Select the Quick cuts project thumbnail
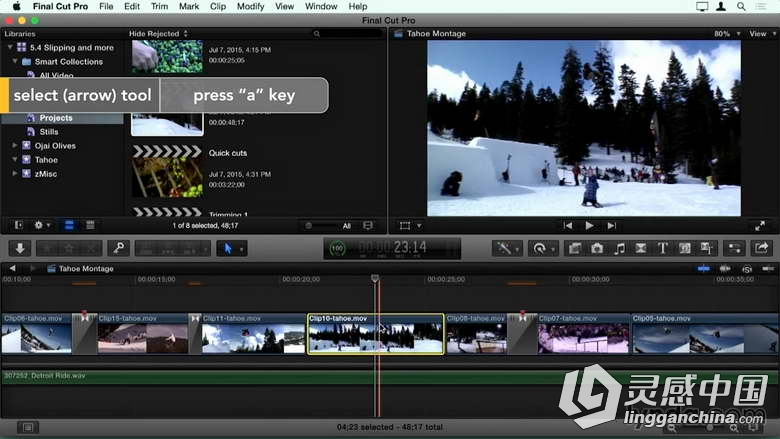The height and width of the screenshot is (439, 780). click(x=167, y=171)
